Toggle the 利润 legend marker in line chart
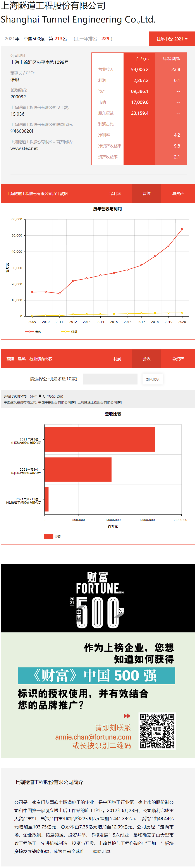The height and width of the screenshot is (868, 196). pyautogui.click(x=65, y=332)
